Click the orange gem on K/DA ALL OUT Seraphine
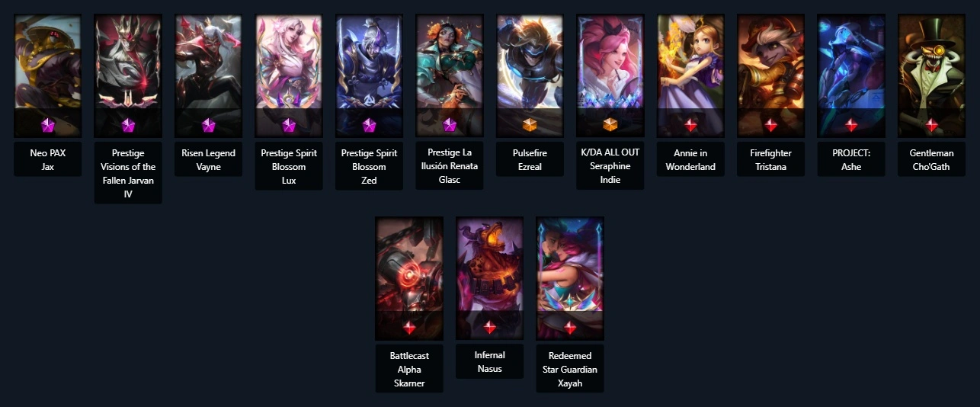Viewport: 980px width, 407px height. click(610, 124)
